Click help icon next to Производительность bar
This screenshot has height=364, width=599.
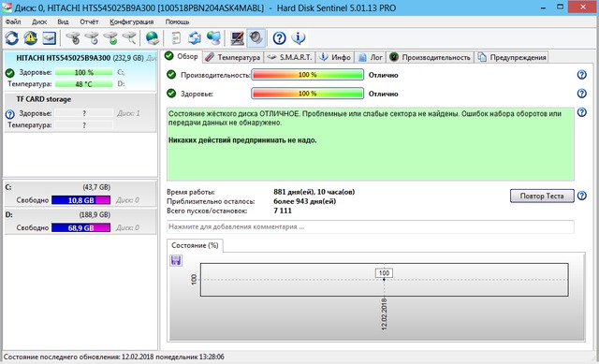point(582,75)
